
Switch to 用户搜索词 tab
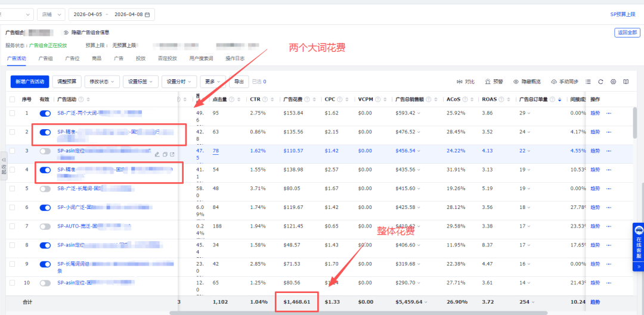pos(202,58)
